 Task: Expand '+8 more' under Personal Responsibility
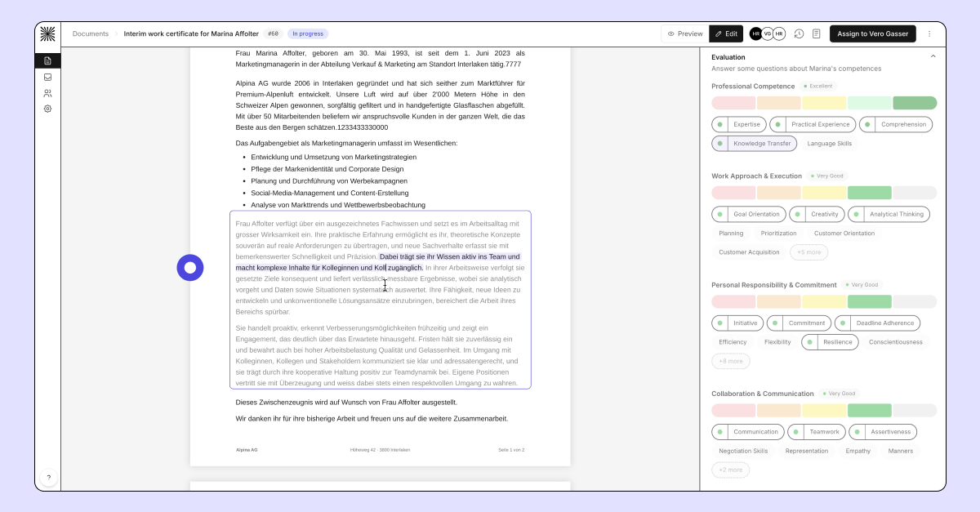[730, 361]
